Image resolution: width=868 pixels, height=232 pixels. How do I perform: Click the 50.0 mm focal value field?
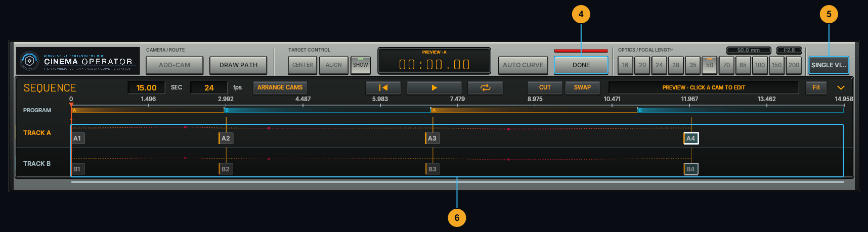pyautogui.click(x=749, y=50)
